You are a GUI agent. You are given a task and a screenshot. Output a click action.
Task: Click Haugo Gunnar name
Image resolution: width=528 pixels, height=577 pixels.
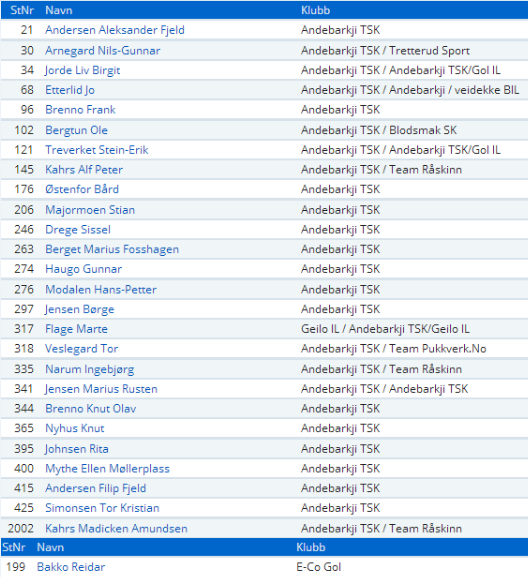coord(84,269)
